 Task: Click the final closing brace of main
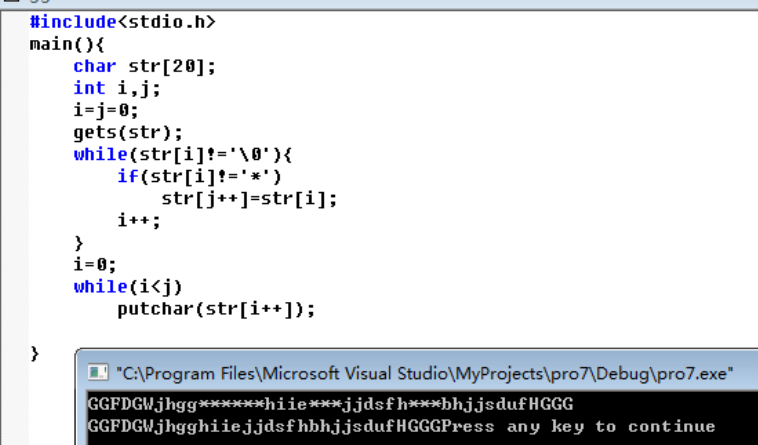coord(34,354)
